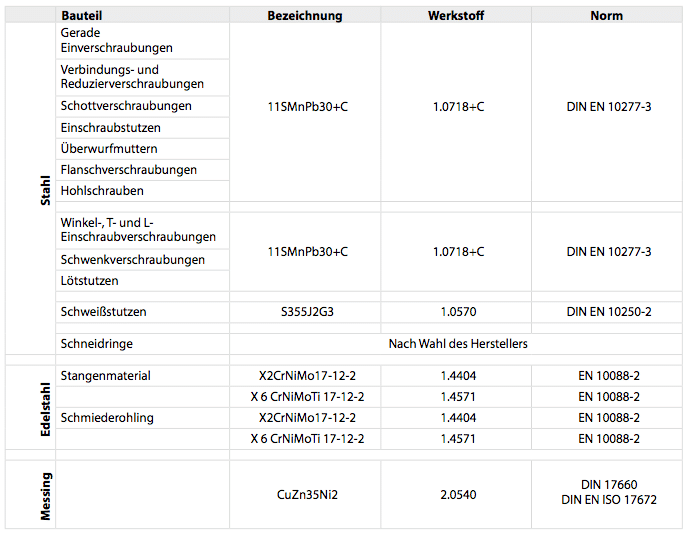The height and width of the screenshot is (534, 688).
Task: Select the Stangenmaterial cell
Action: pos(106,376)
